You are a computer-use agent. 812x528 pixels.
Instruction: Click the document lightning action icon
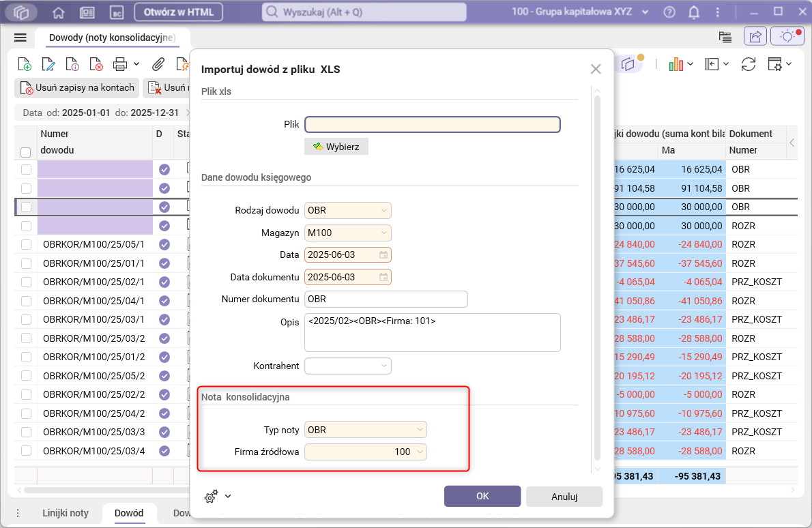(182, 64)
